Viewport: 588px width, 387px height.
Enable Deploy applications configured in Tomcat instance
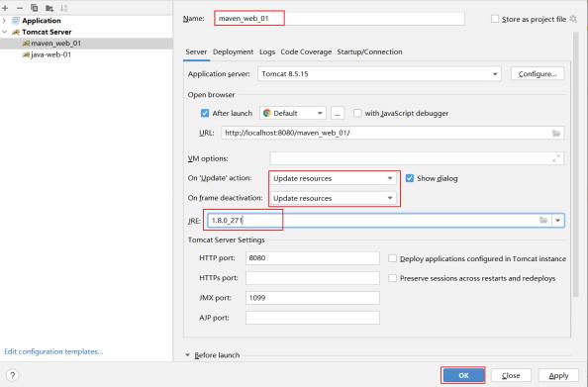pyautogui.click(x=392, y=258)
